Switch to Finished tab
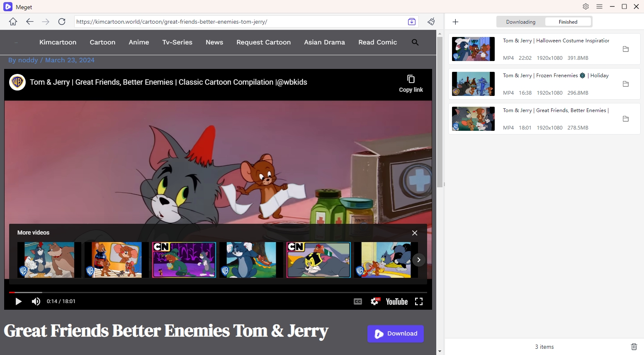644x355 pixels. coord(568,22)
